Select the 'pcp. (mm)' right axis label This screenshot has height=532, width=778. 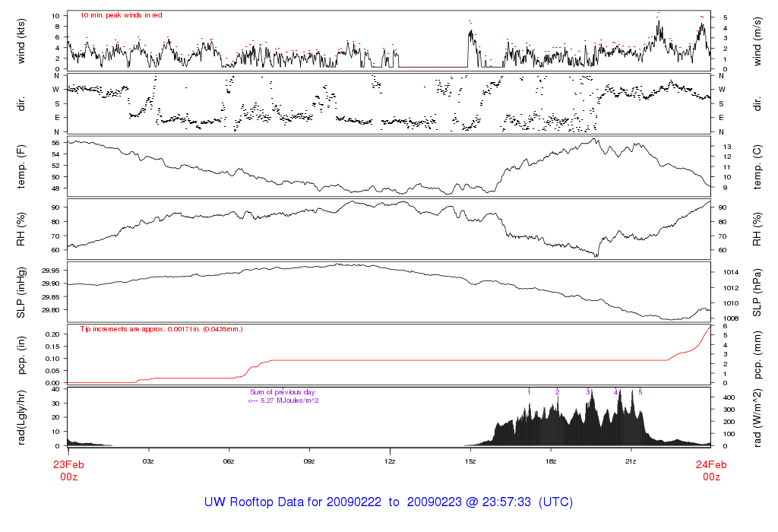pyautogui.click(x=756, y=355)
